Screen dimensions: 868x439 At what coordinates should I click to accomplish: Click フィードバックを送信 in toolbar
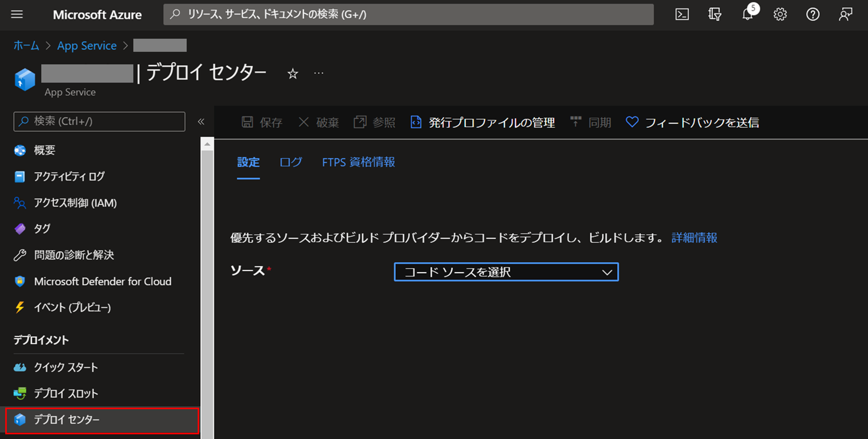(x=692, y=122)
